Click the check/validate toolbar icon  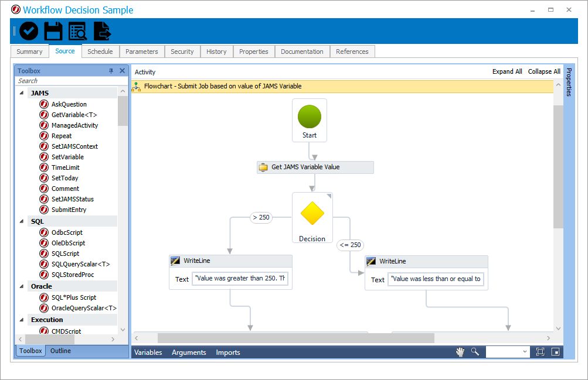coord(29,31)
